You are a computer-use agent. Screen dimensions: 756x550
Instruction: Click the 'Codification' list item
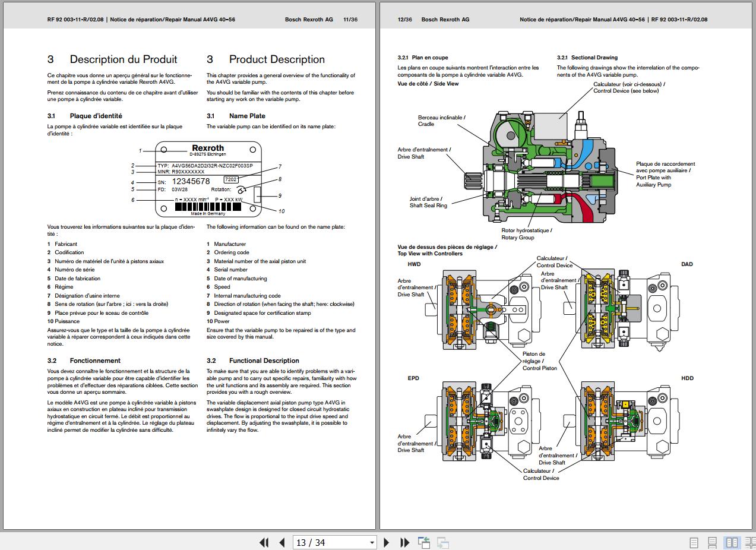(69, 252)
